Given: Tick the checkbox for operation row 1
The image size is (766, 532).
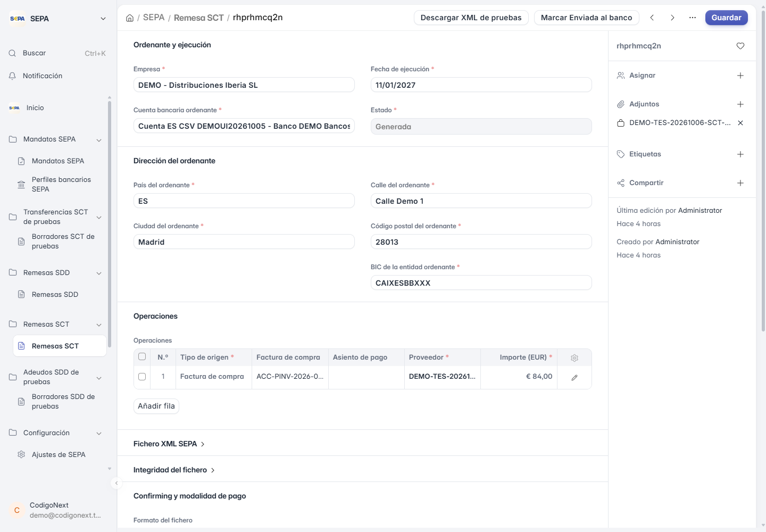Looking at the screenshot, I should (x=142, y=377).
